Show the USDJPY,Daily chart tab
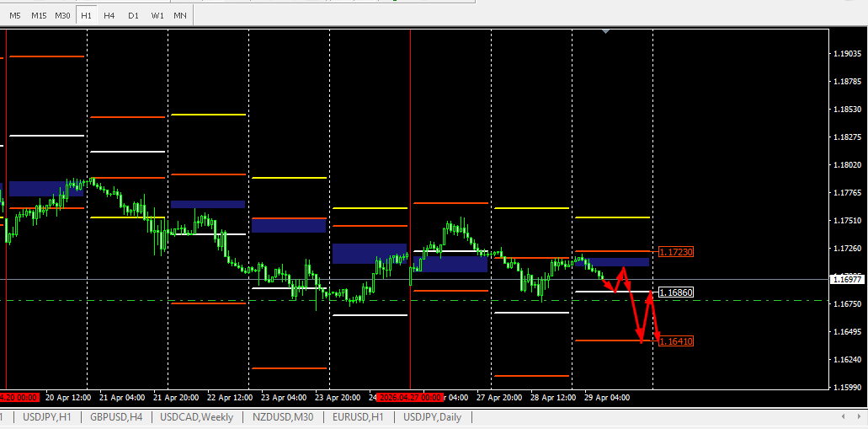 (x=433, y=417)
